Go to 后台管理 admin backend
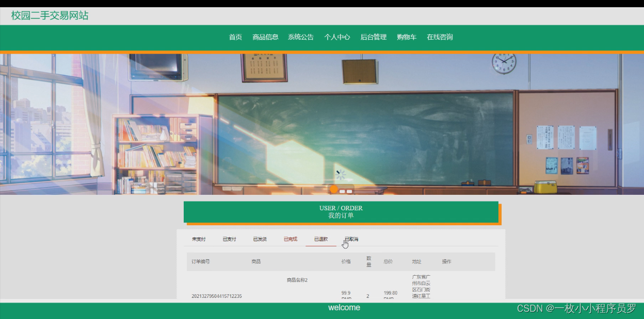The width and height of the screenshot is (644, 319). (373, 37)
